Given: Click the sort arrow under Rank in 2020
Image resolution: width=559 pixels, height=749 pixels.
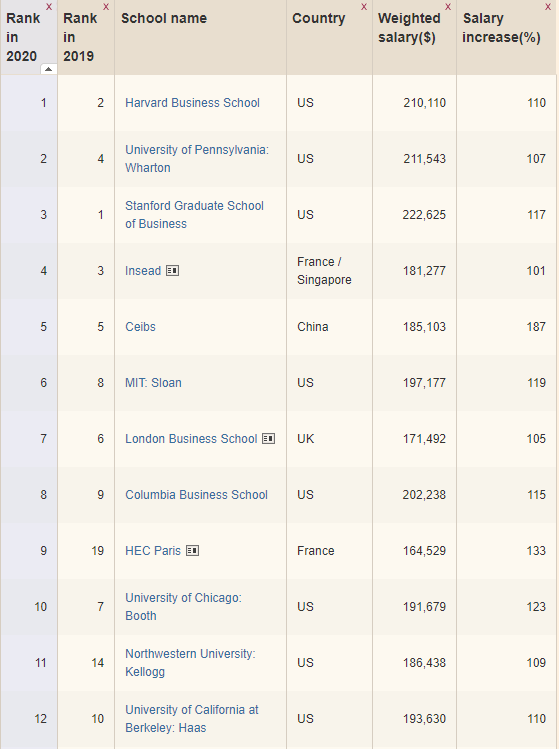Looking at the screenshot, I should pos(48,69).
